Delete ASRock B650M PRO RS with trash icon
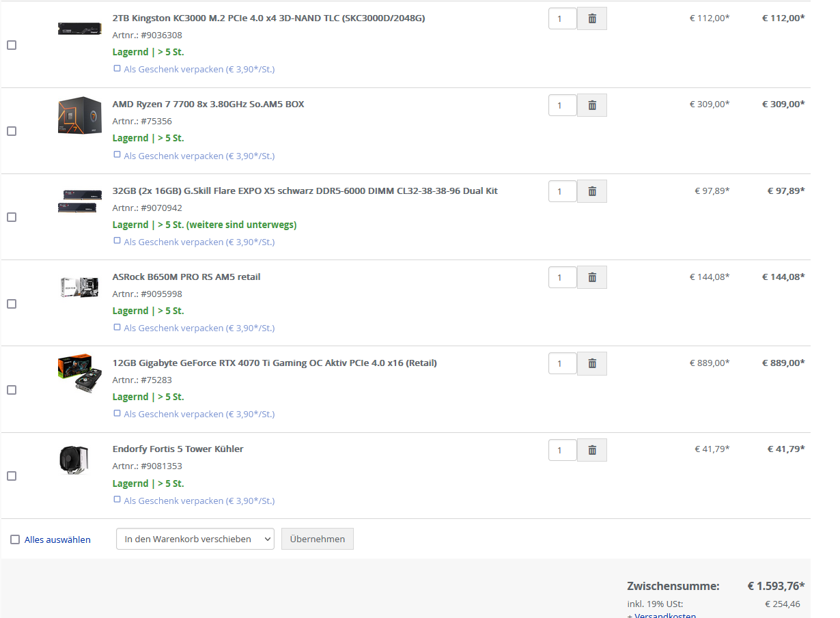This screenshot has height=618, width=840. coord(592,277)
